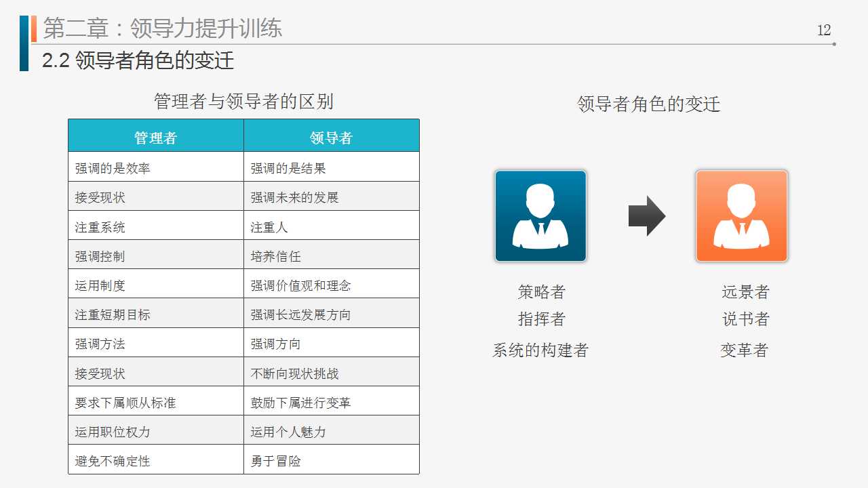868x488 pixels.
Task: Click the cell 不断向现状挑战
Action: point(332,371)
